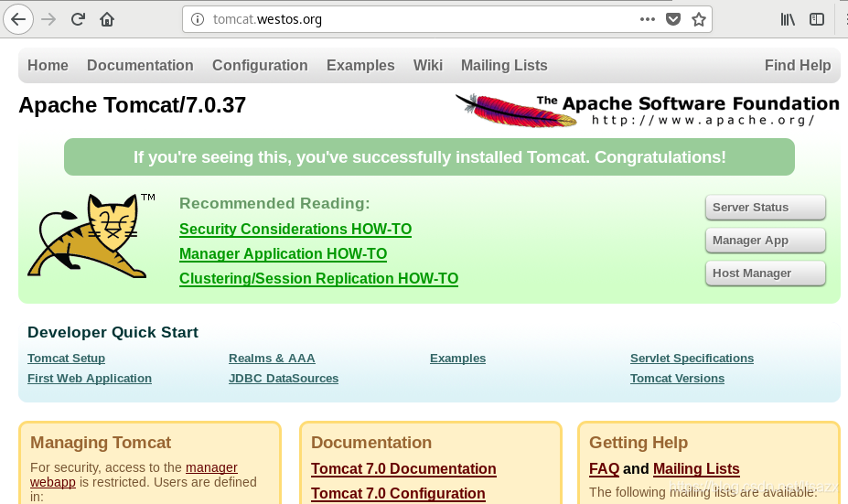Open the page actions three-dot menu
The width and height of the screenshot is (848, 504).
[648, 19]
